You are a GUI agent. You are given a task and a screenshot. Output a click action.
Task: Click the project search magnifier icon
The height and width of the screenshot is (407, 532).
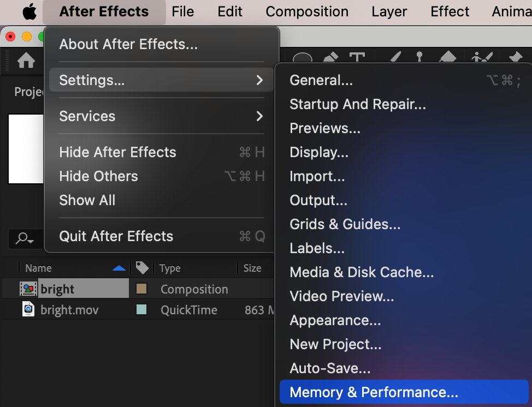click(x=24, y=238)
